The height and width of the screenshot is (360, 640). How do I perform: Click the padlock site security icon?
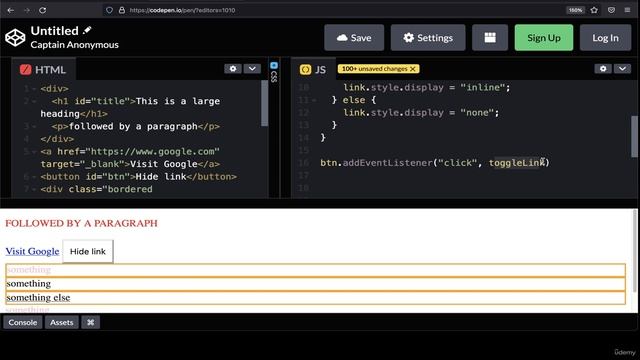[122, 10]
